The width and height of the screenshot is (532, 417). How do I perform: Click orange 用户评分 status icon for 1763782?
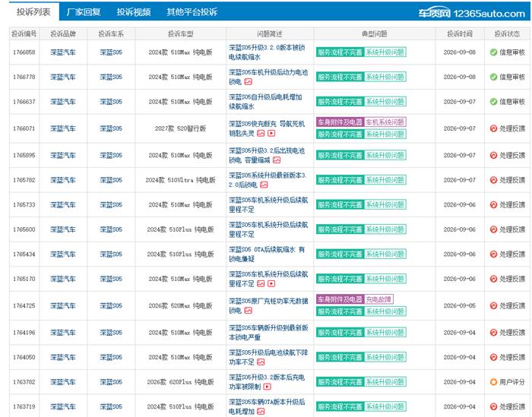pos(494,382)
